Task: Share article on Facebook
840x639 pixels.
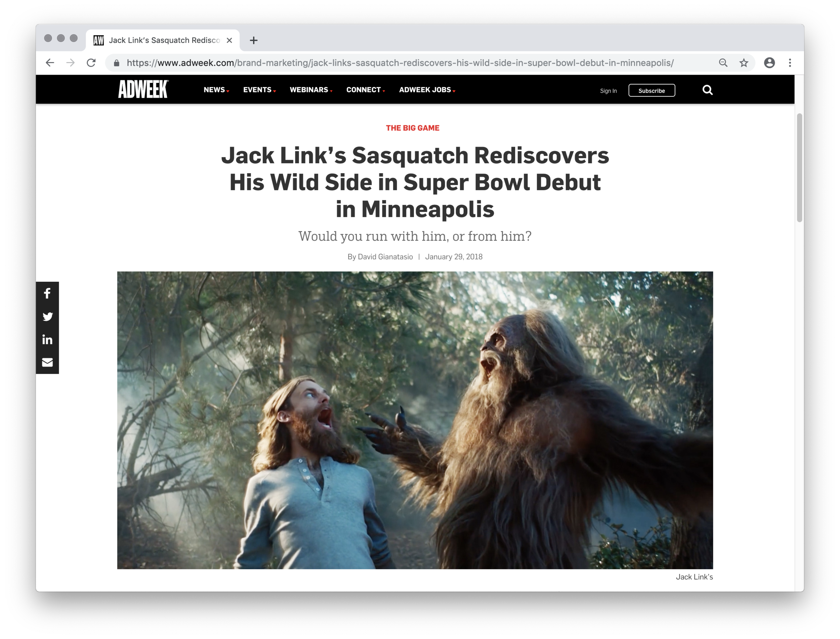Action: coord(47,293)
